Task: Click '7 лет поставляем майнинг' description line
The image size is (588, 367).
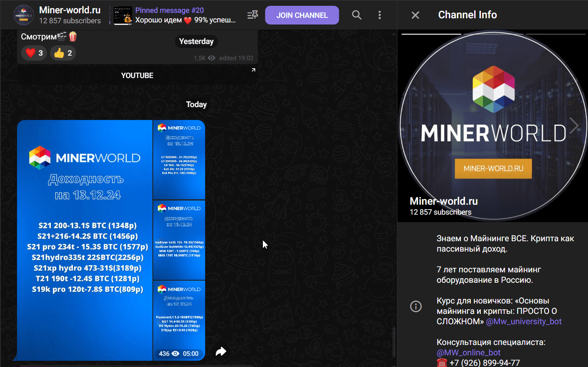Action: (x=489, y=270)
